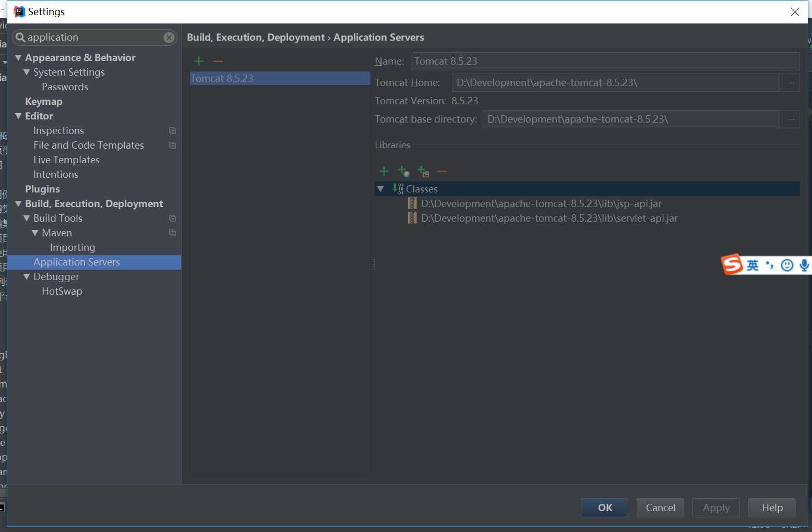The width and height of the screenshot is (812, 532).
Task: Click the Tomcat Home path field
Action: click(x=616, y=83)
